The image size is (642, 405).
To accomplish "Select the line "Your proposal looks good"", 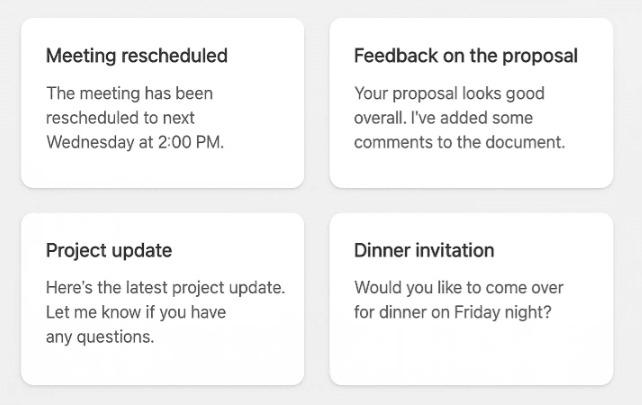I will click(x=449, y=93).
